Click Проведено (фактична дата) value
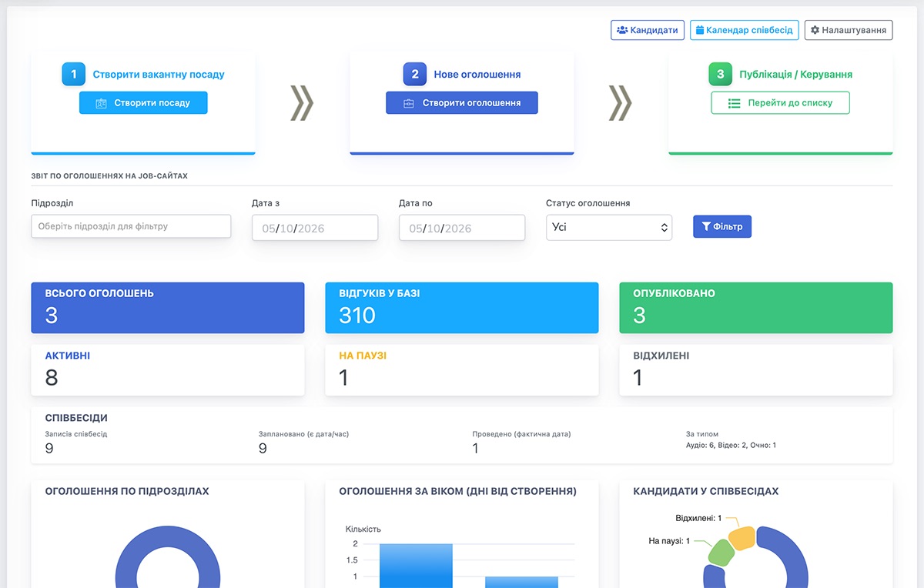This screenshot has width=924, height=588. click(x=475, y=448)
